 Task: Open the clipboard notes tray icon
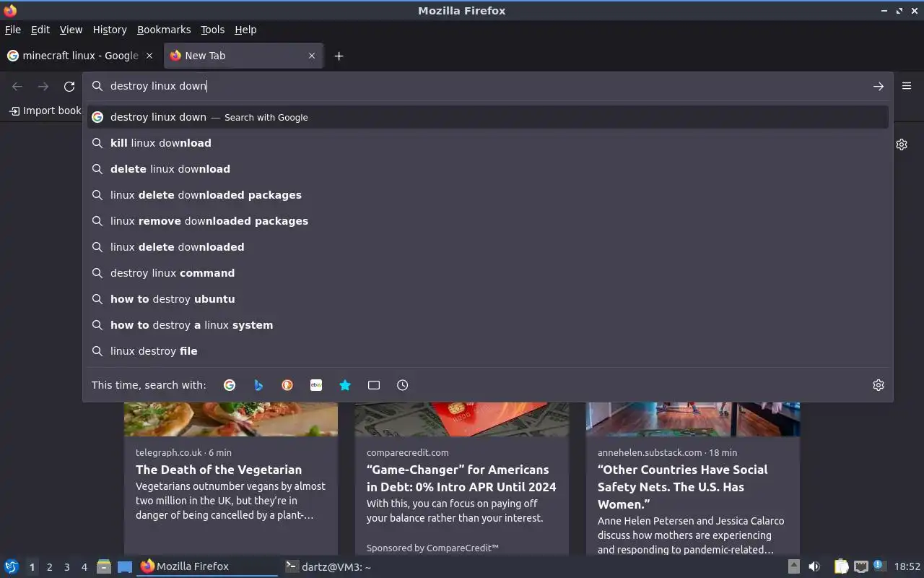(841, 566)
